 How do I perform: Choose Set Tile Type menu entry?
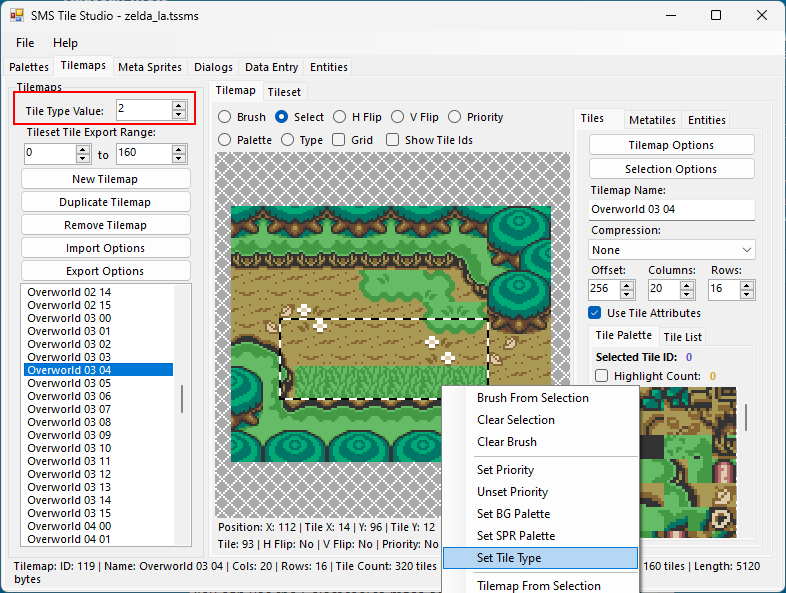click(540, 558)
